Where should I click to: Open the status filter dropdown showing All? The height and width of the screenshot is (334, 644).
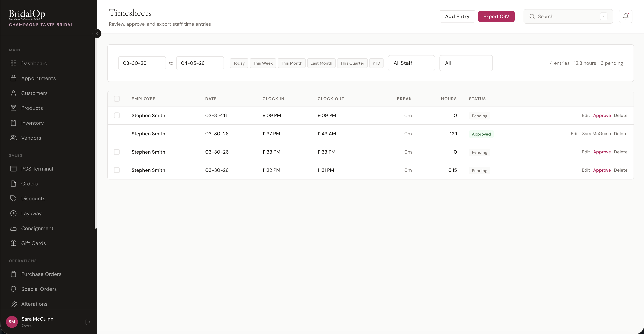coord(466,63)
